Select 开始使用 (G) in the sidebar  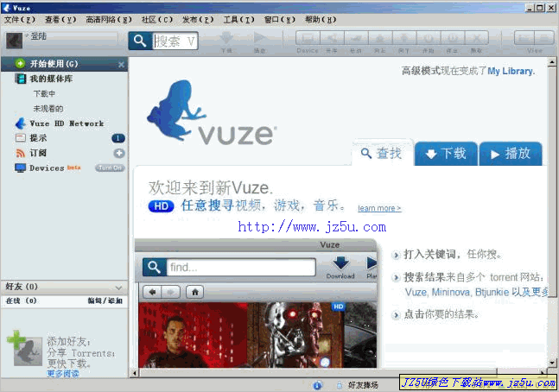[64, 64]
